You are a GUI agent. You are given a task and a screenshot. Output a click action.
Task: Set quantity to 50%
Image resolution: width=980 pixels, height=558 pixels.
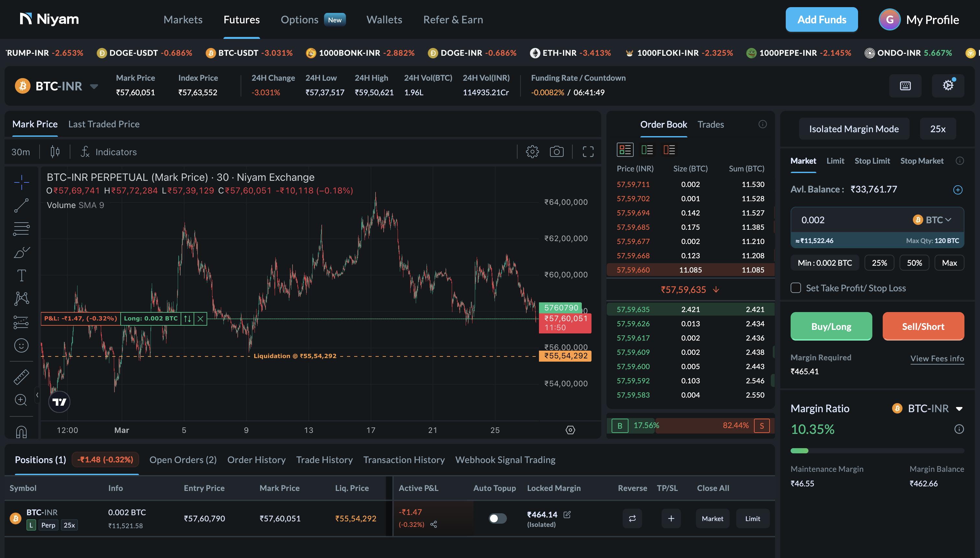(x=914, y=263)
